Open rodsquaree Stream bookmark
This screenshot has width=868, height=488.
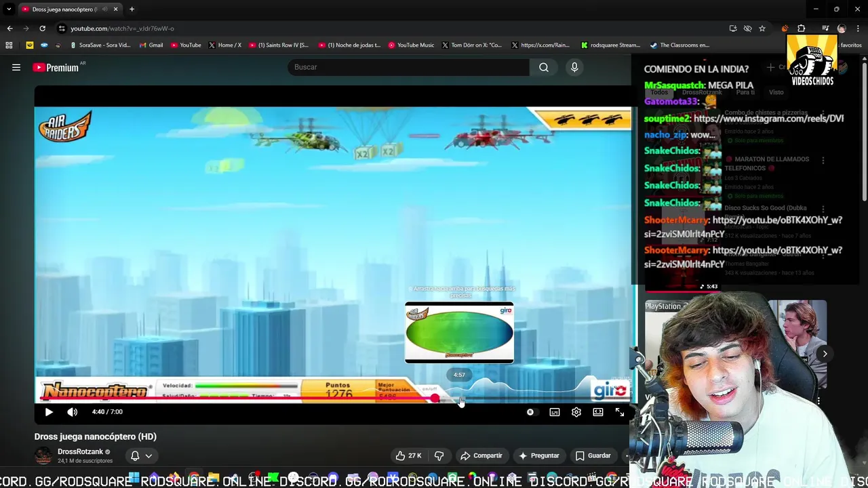point(611,45)
